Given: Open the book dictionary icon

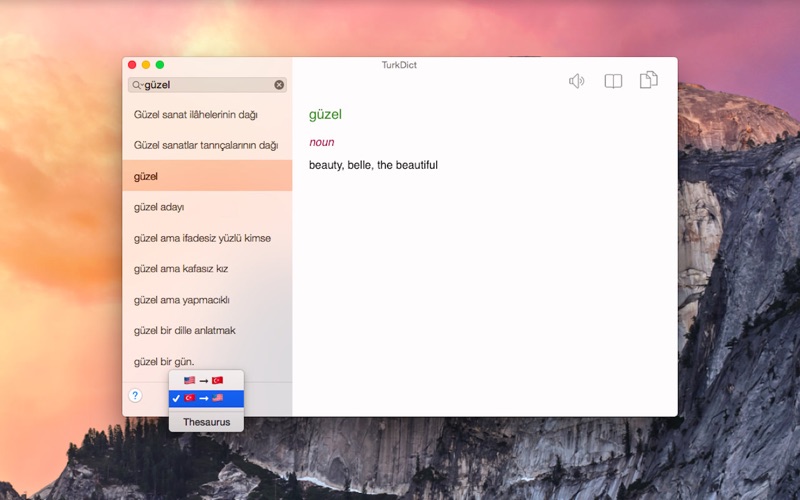Looking at the screenshot, I should point(613,81).
